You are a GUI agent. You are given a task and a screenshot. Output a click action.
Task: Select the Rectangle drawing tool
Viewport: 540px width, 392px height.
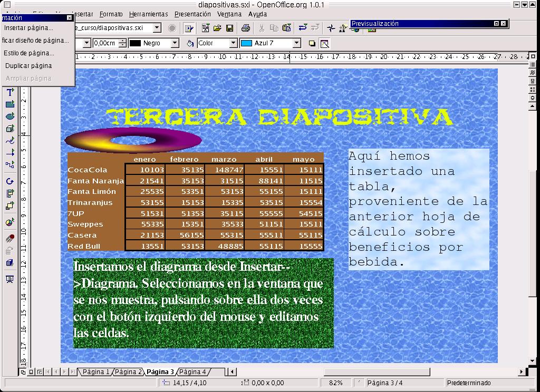(9, 105)
